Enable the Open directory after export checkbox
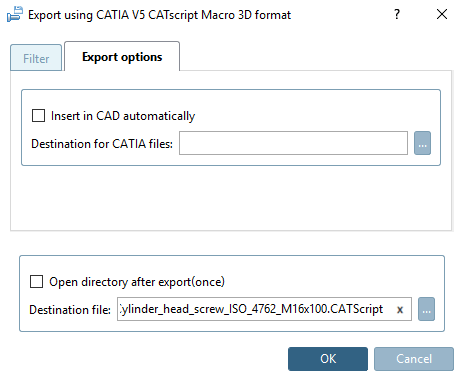 (36, 281)
